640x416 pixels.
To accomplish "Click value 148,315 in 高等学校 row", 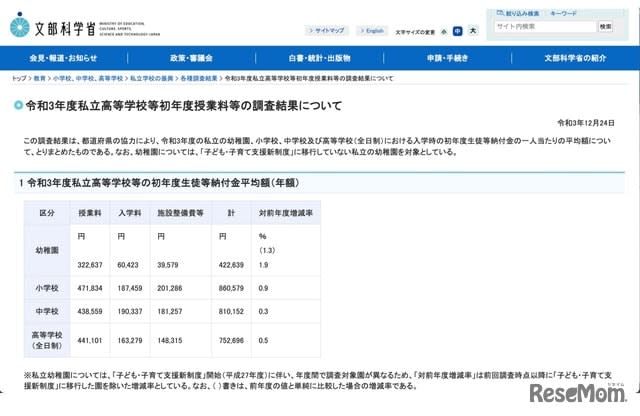I will pyautogui.click(x=170, y=340).
